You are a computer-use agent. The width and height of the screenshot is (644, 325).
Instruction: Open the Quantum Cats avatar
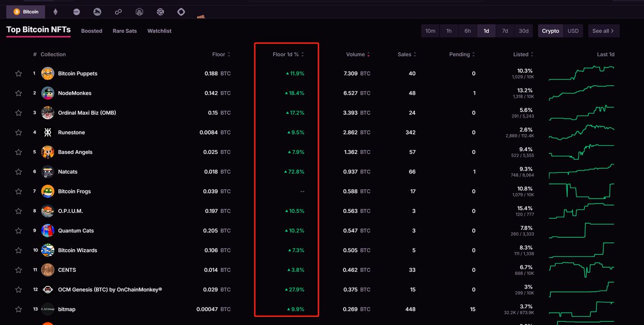[48, 231]
